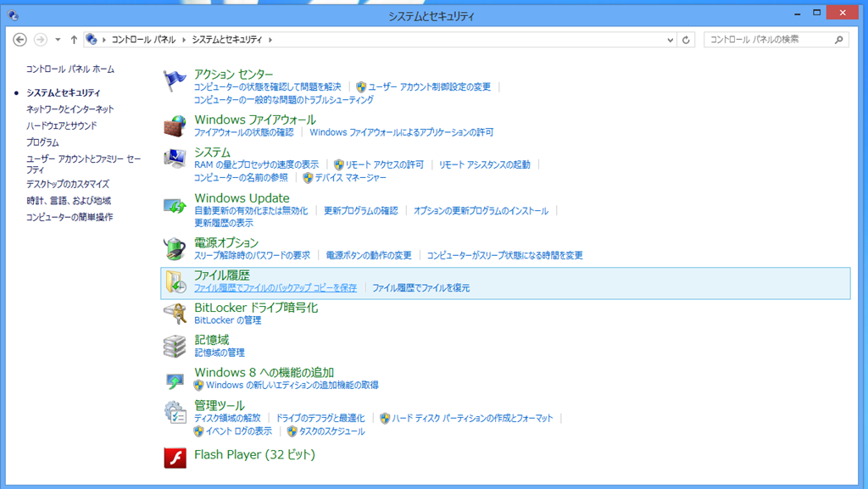Viewport: 868px width, 489px height.
Task: Open RAM の量とプロセッサの速度の表示
Action: tap(256, 165)
